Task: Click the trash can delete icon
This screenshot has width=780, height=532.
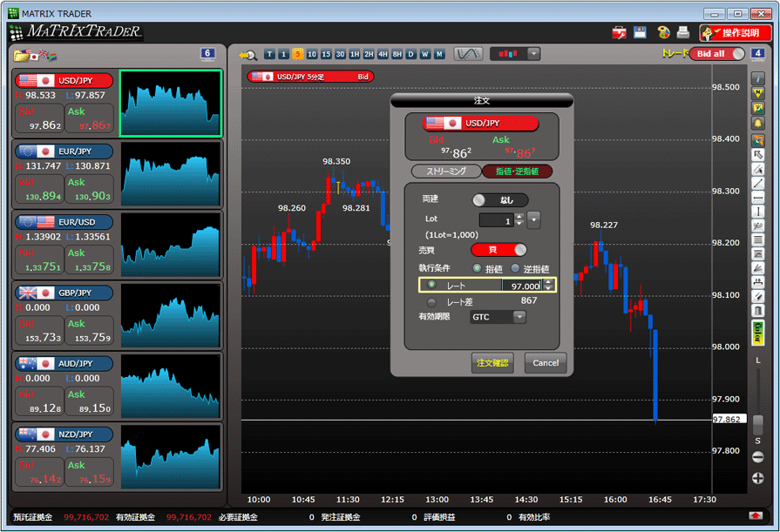Action: [x=757, y=311]
